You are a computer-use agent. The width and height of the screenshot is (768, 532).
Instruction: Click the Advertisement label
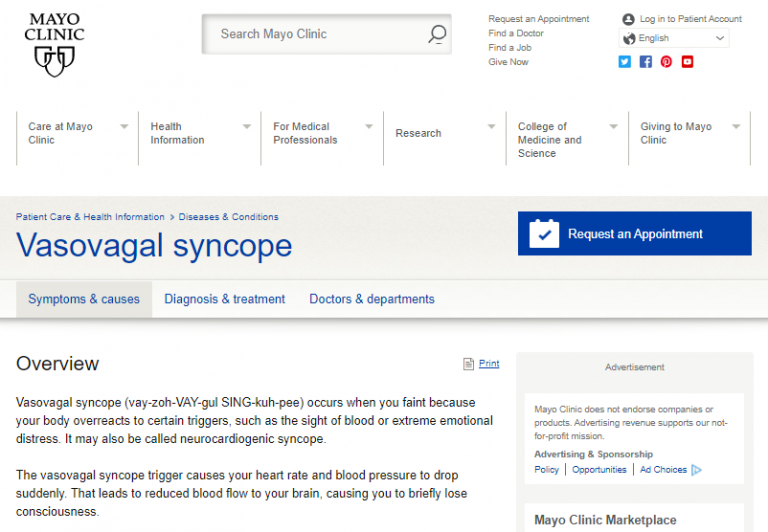(635, 367)
